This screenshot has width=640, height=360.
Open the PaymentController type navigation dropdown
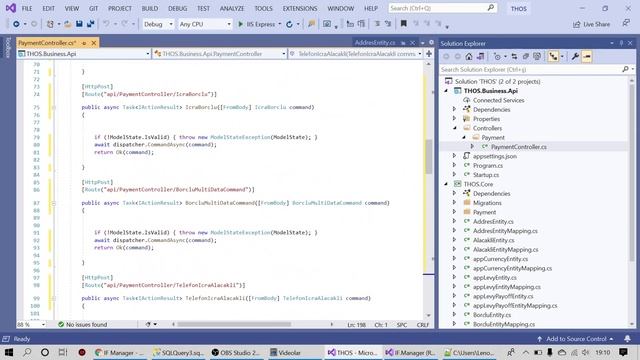click(x=220, y=54)
